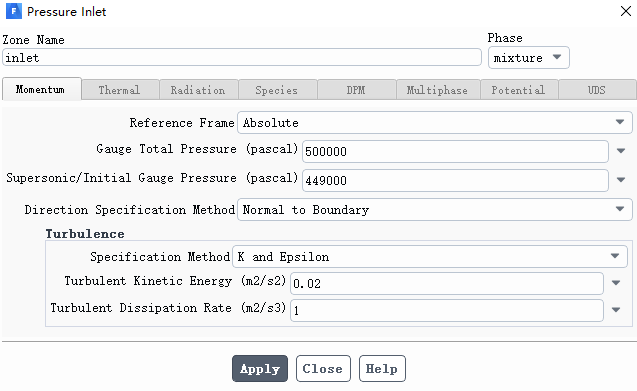Open turbulence Specification Method dropdown
The width and height of the screenshot is (637, 391).
pyautogui.click(x=430, y=256)
